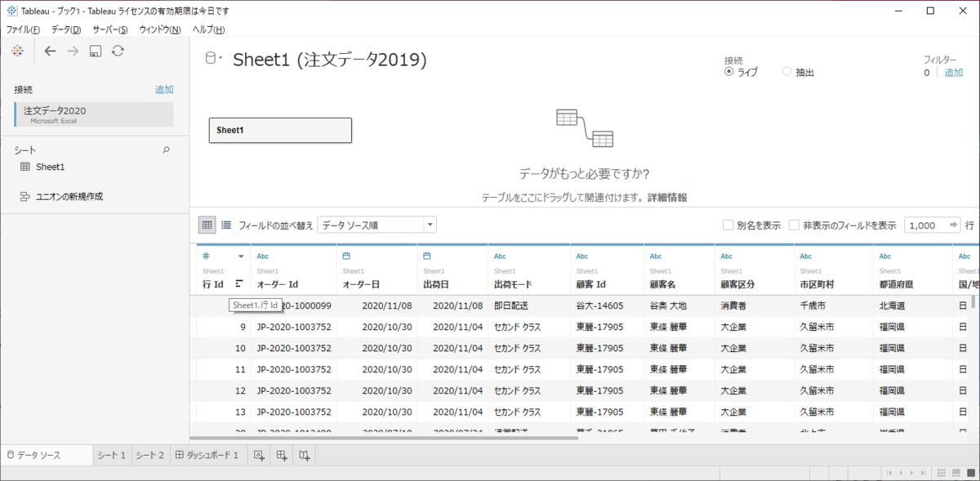The height and width of the screenshot is (481, 980).
Task: Enable the 非表示のフィールドを表示 checkbox
Action: [794, 225]
